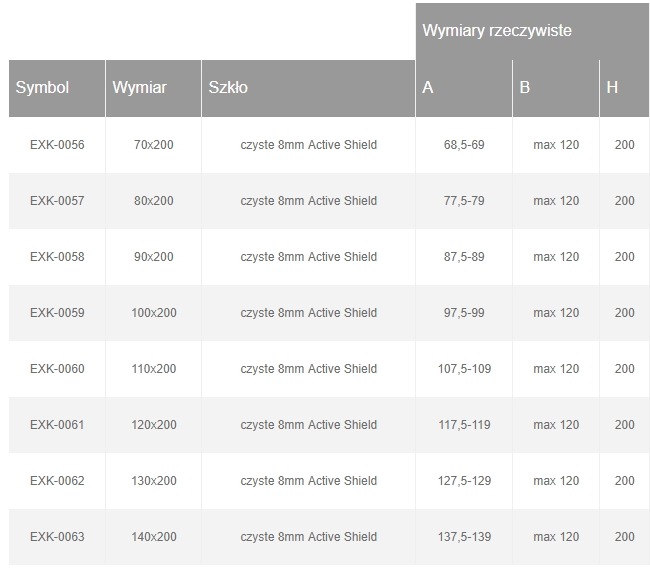Click the max 120 cell in EXK-0058 row
The height and width of the screenshot is (568, 650).
tap(556, 257)
